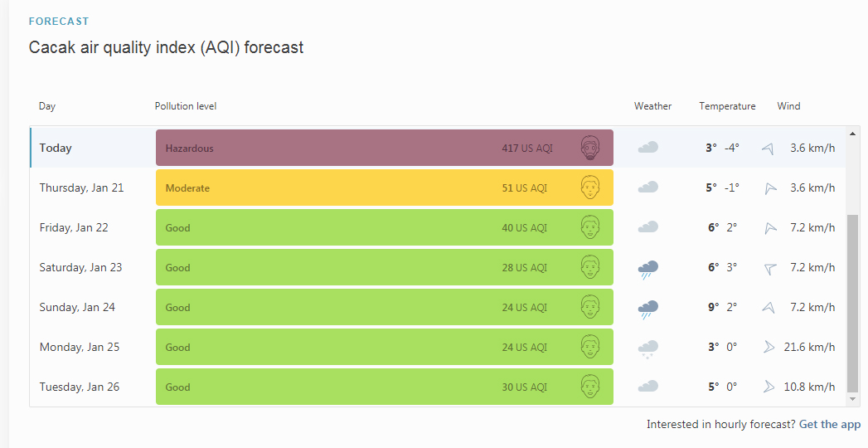The image size is (868, 448).
Task: Click the yellow Moderate 51 US AQI bar
Action: pos(385,187)
